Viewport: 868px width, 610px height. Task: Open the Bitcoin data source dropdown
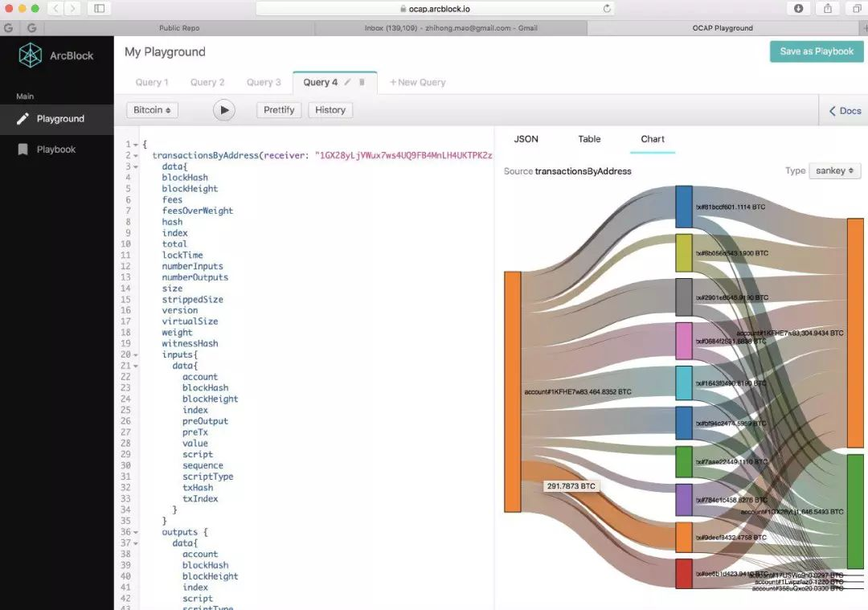[x=152, y=110]
